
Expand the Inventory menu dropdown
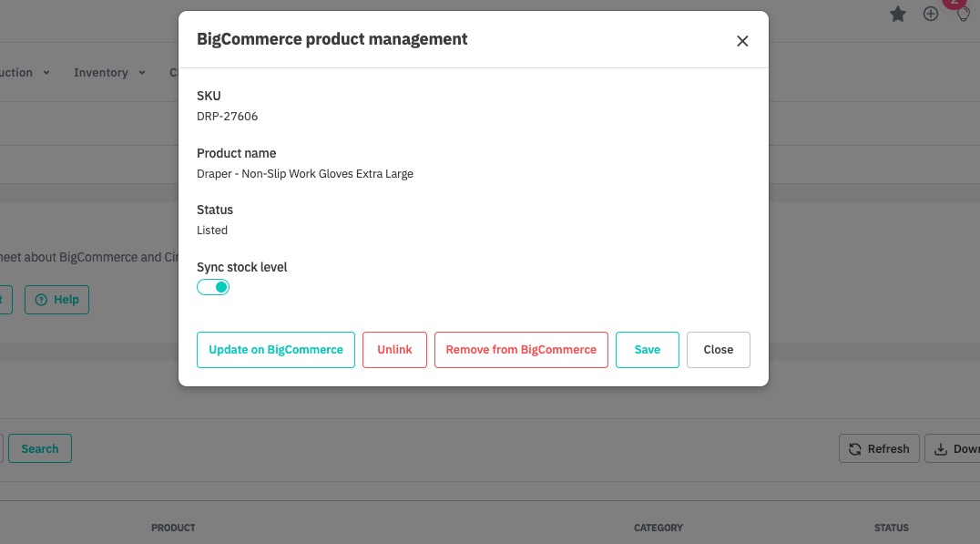(109, 73)
